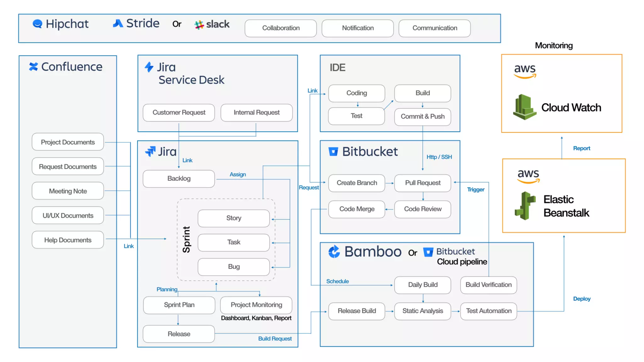Select the Story item in Sprint
Screen dimensions: 644x362
[234, 218]
